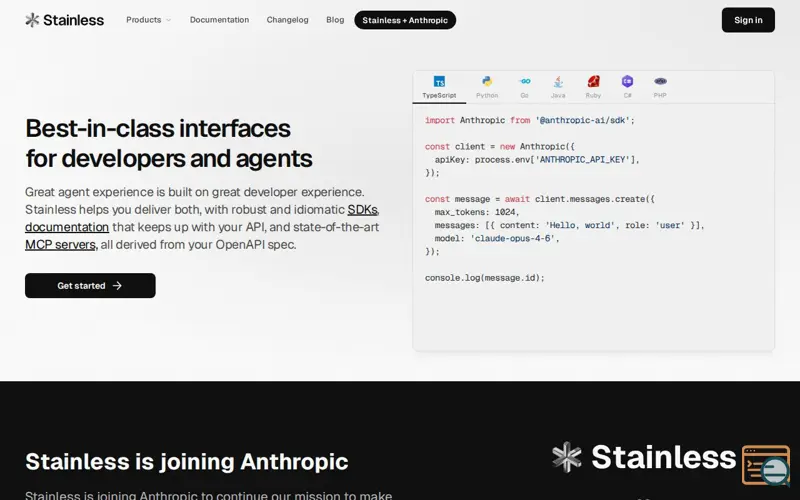Select the Go gopher icon
This screenshot has height=500, width=800.
click(x=524, y=81)
